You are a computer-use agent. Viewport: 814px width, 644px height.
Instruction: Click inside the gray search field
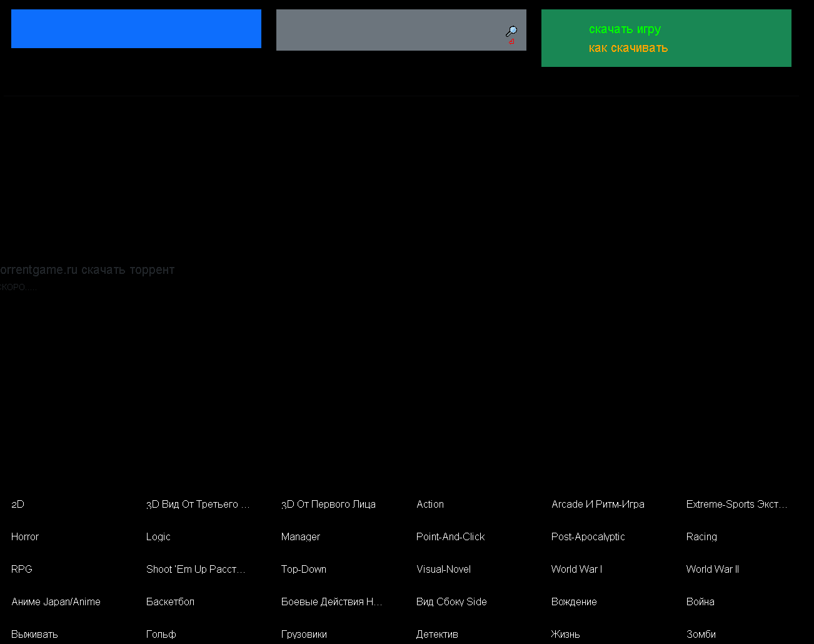[388, 30]
